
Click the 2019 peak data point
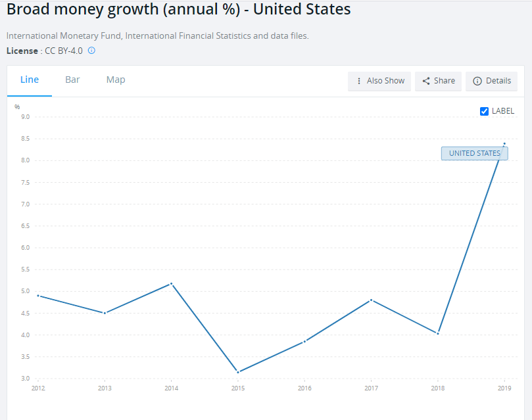(x=504, y=143)
